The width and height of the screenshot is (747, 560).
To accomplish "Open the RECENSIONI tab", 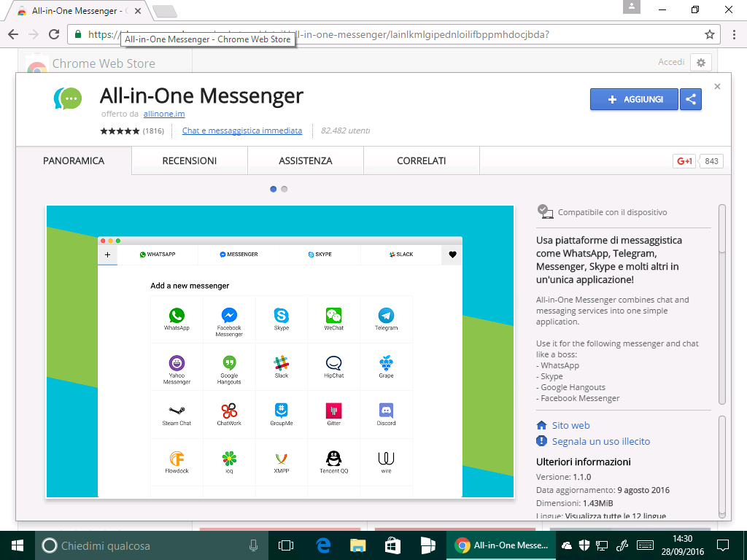I will [190, 161].
